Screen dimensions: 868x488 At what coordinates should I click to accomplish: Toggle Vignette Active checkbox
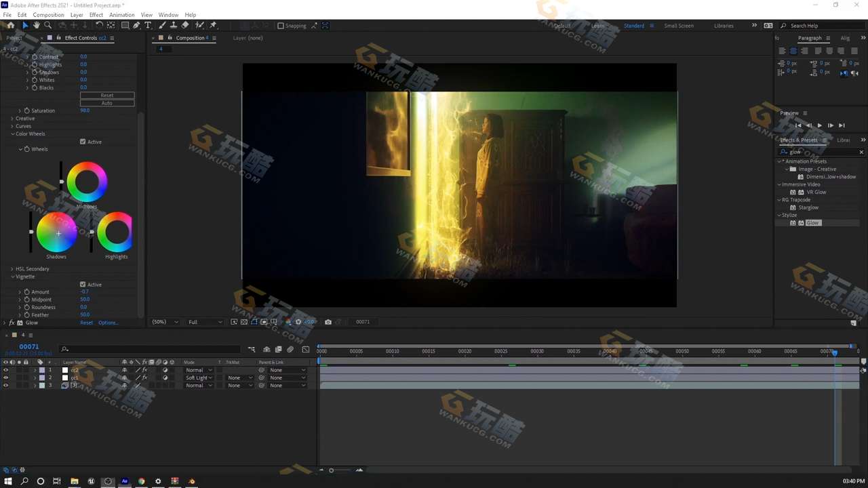tap(83, 285)
